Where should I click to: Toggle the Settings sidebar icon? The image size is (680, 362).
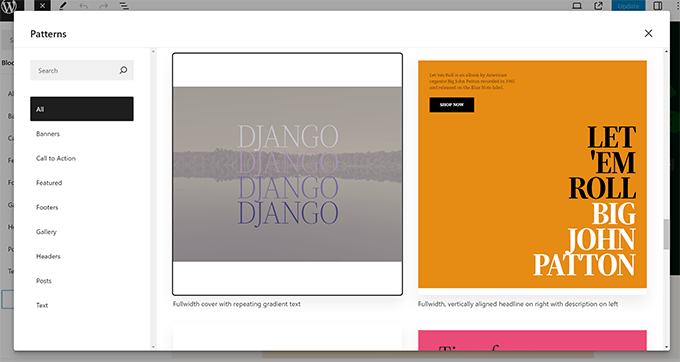(x=658, y=6)
